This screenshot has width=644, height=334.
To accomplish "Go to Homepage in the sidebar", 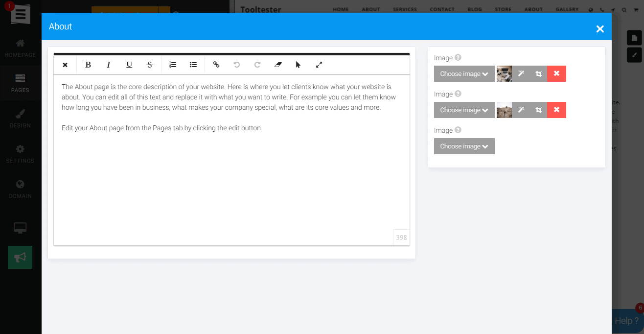I will point(20,48).
